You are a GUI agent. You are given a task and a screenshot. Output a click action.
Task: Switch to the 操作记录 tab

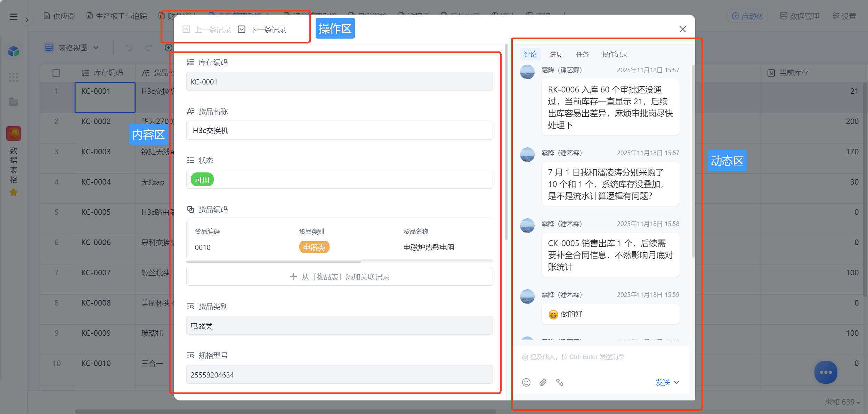click(x=615, y=54)
